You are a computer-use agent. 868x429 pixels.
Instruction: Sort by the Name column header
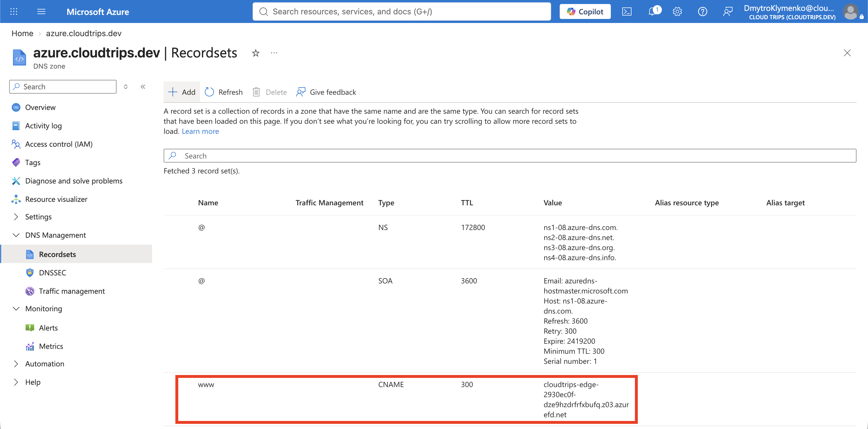tap(208, 202)
